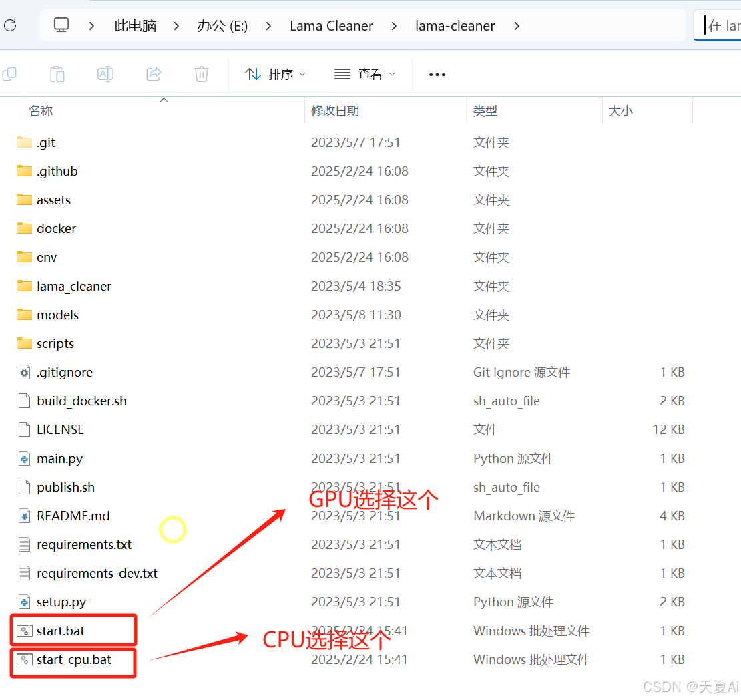
Task: Select the docker folder icon
Action: 25,228
